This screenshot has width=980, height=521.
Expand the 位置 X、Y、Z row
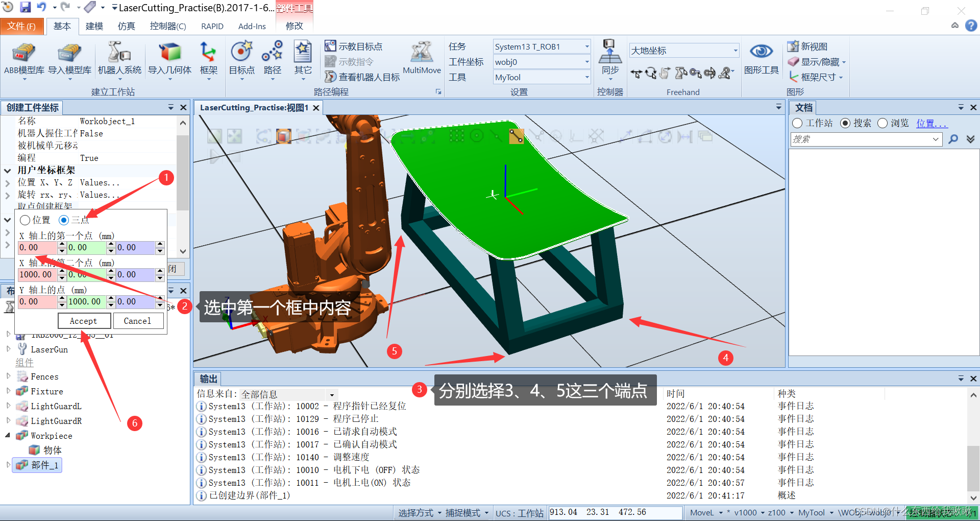coord(8,183)
